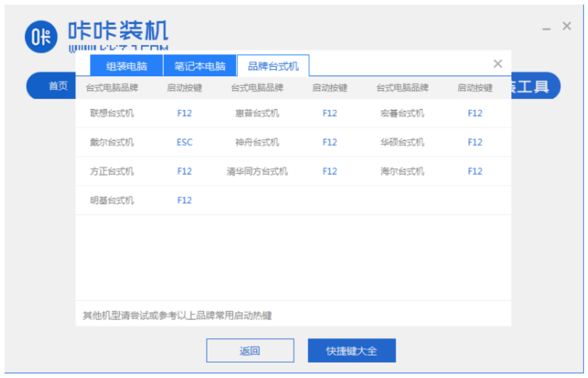Select the 宏碁台式机 entry

[x=402, y=113]
